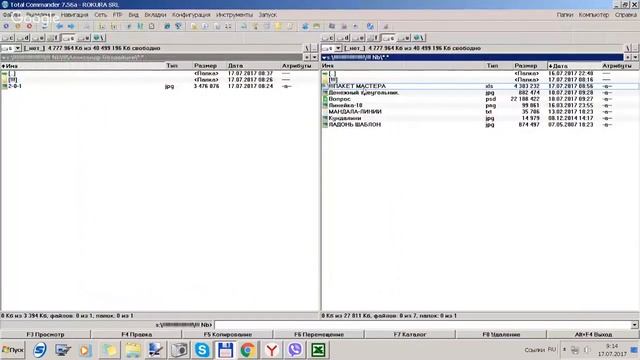Open Viber from the taskbar
This screenshot has height=360, width=640.
(295, 350)
